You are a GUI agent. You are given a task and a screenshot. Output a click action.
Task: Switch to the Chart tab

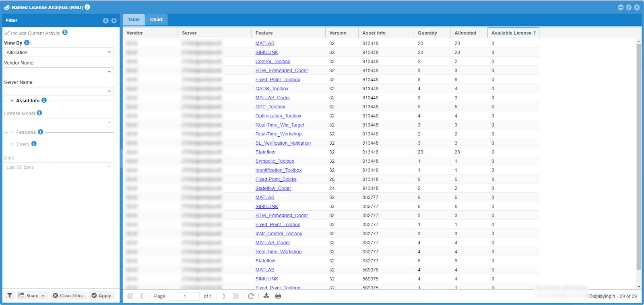[x=156, y=20]
